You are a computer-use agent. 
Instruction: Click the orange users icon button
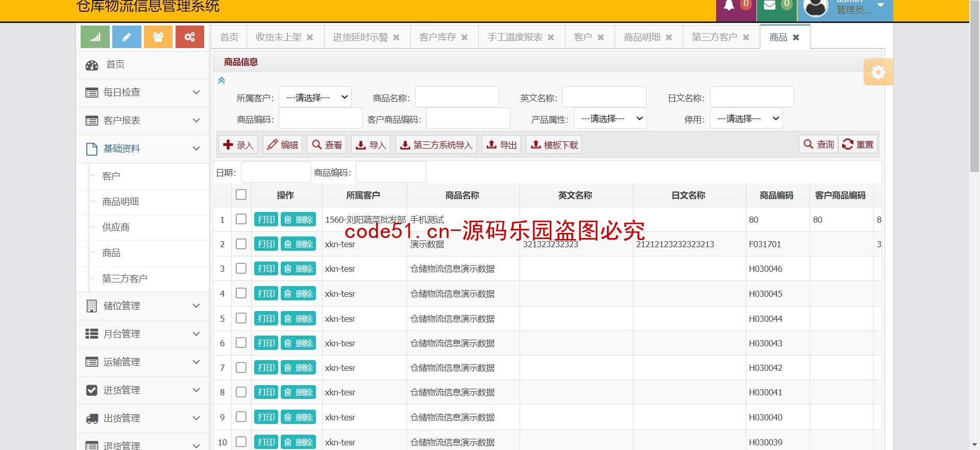pyautogui.click(x=158, y=37)
